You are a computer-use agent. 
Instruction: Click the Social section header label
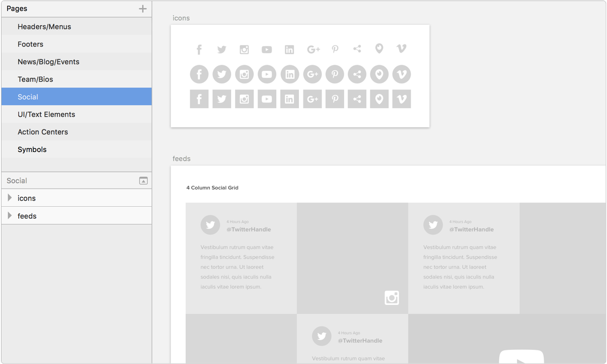(17, 180)
